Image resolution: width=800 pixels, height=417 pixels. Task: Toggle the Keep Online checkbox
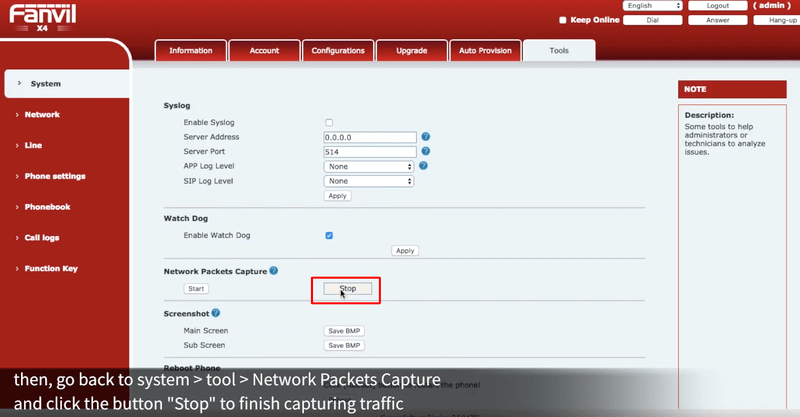tap(563, 19)
